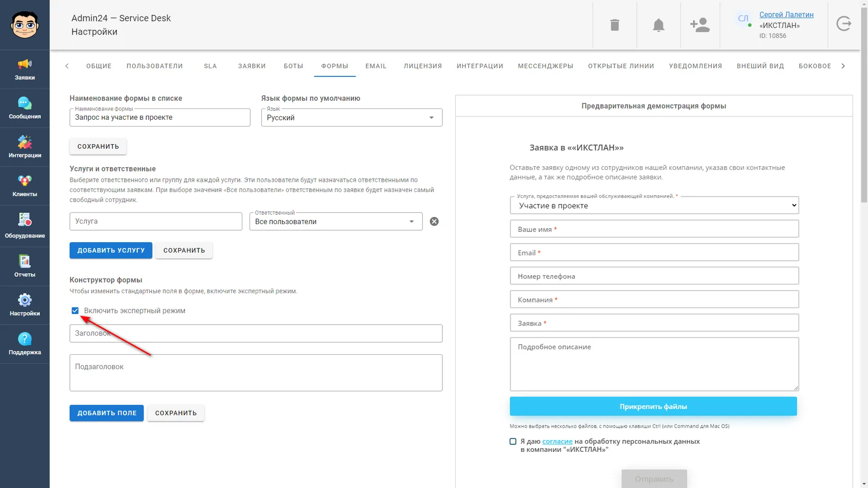Open Отчеты in the sidebar
Image resolution: width=868 pixels, height=488 pixels.
click(x=25, y=266)
